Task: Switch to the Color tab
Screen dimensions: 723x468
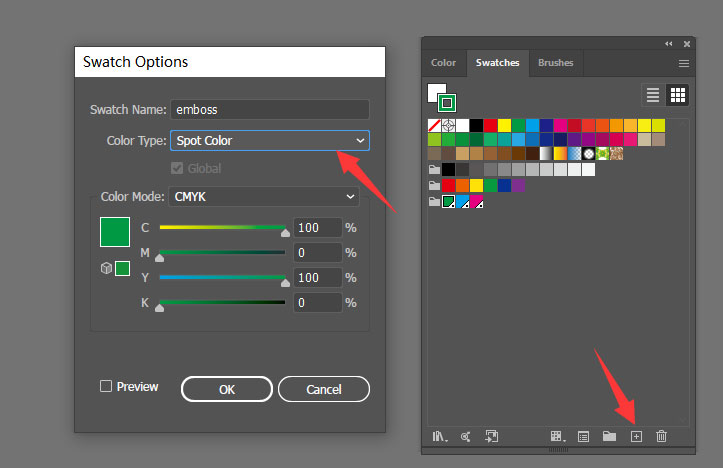Action: (443, 63)
